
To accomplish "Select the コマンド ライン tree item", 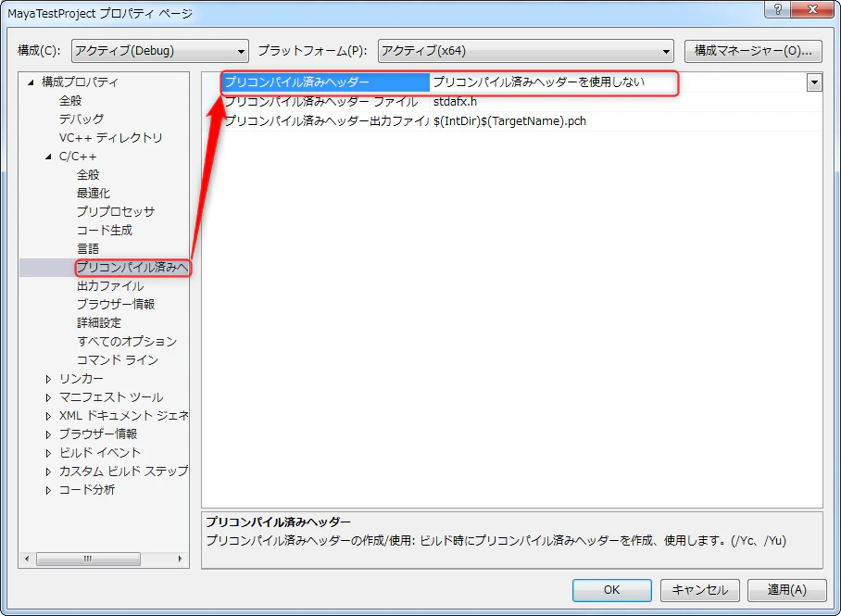I will (x=118, y=360).
